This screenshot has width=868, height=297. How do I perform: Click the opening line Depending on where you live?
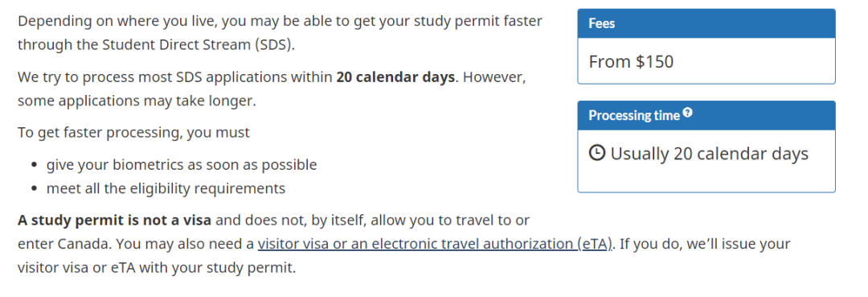pos(280,22)
